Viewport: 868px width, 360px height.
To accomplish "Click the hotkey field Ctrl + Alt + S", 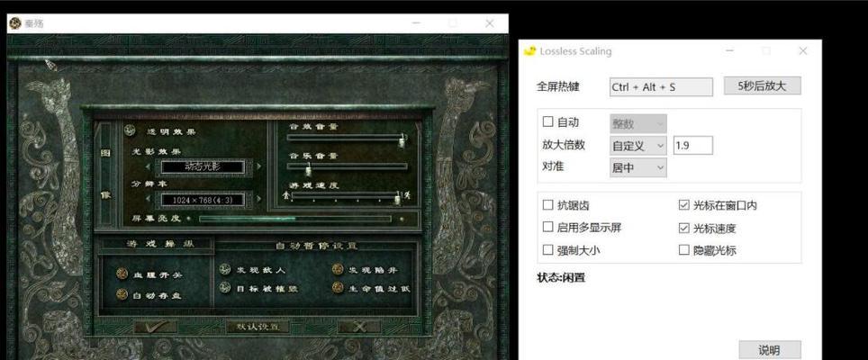I will click(x=661, y=86).
